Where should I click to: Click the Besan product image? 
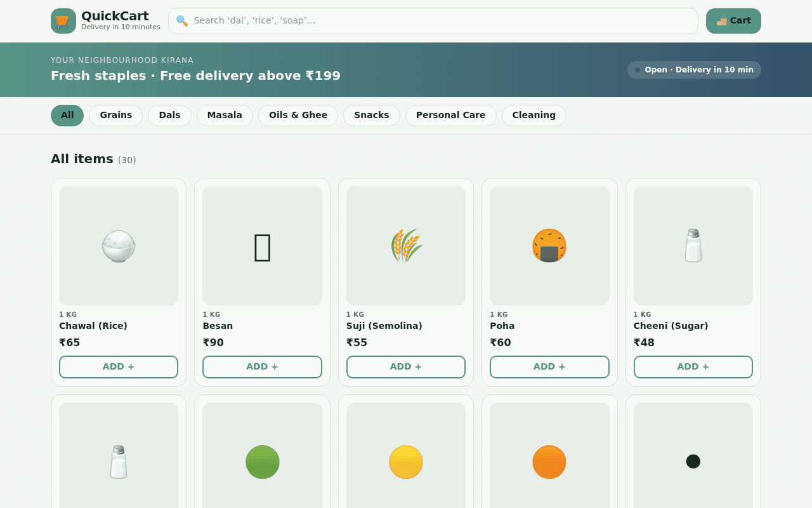pos(262,247)
